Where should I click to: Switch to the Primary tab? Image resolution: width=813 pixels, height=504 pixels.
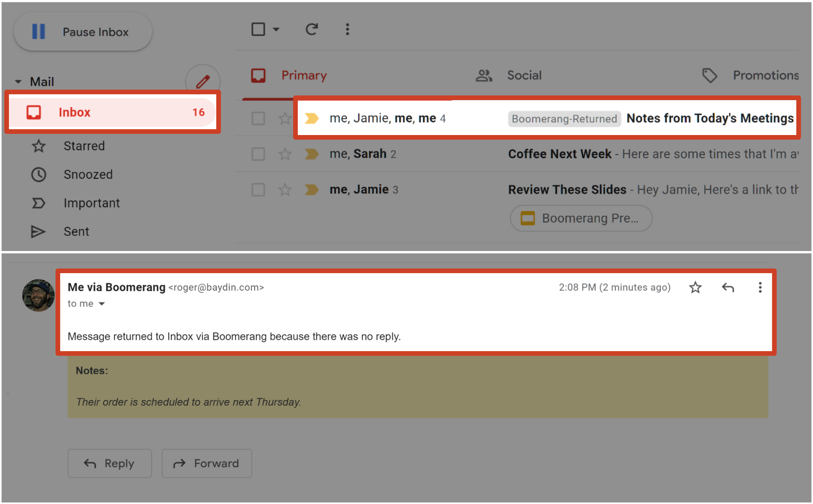(x=304, y=75)
